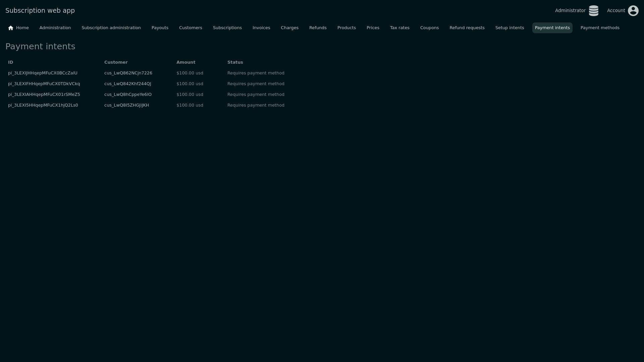This screenshot has height=362, width=644.
Task: Navigate to Customers list
Action: point(190,28)
